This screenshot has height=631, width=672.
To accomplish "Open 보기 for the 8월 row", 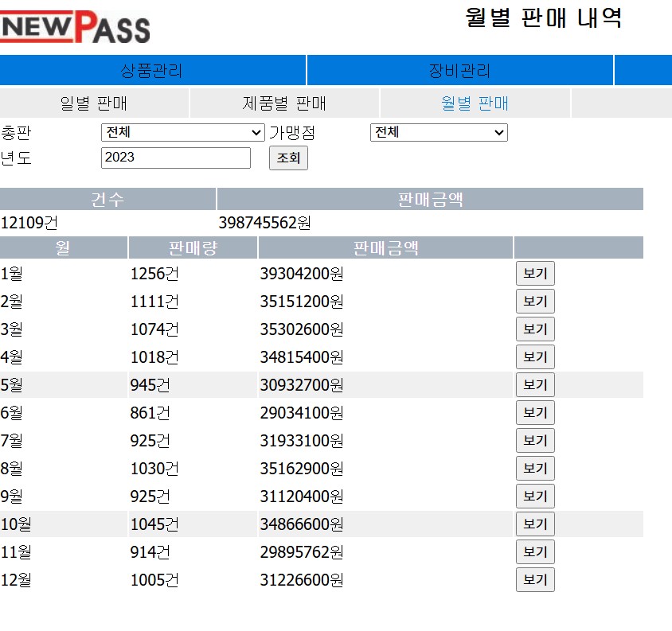I will click(x=535, y=469).
